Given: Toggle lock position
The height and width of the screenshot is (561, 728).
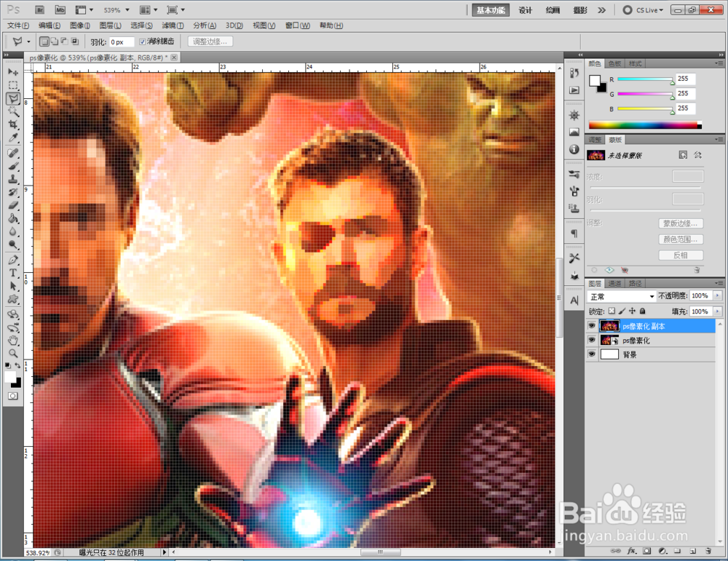Looking at the screenshot, I should click(x=633, y=311).
